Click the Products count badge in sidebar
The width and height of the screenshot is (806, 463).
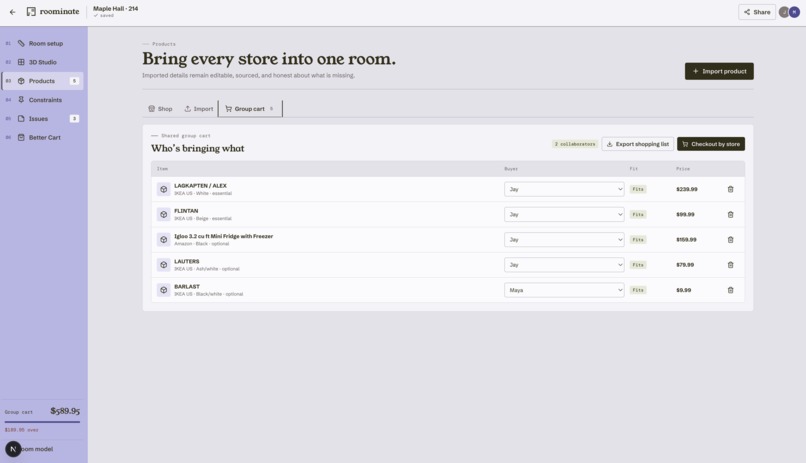[x=74, y=81]
